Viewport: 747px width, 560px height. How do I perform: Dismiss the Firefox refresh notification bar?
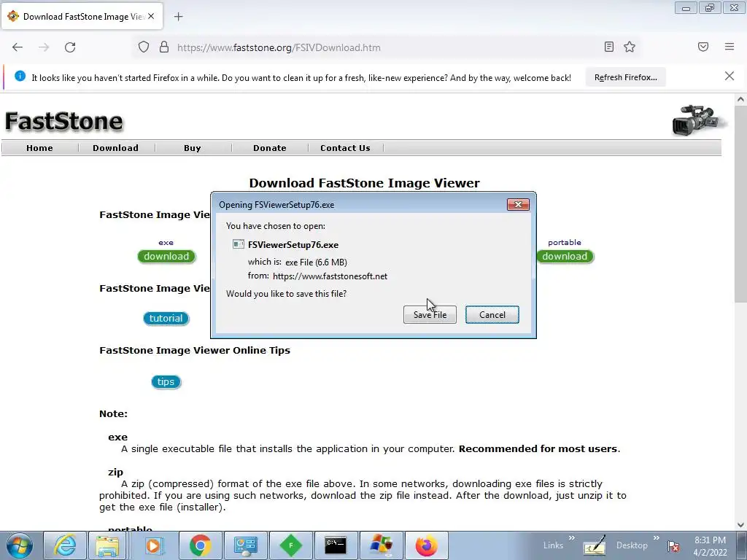[x=729, y=76]
